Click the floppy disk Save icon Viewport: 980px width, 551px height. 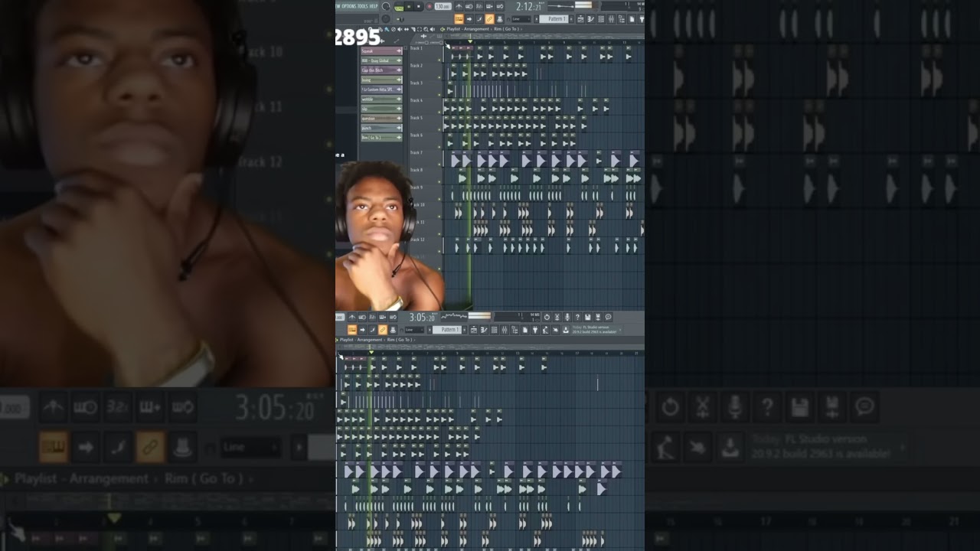(x=587, y=317)
